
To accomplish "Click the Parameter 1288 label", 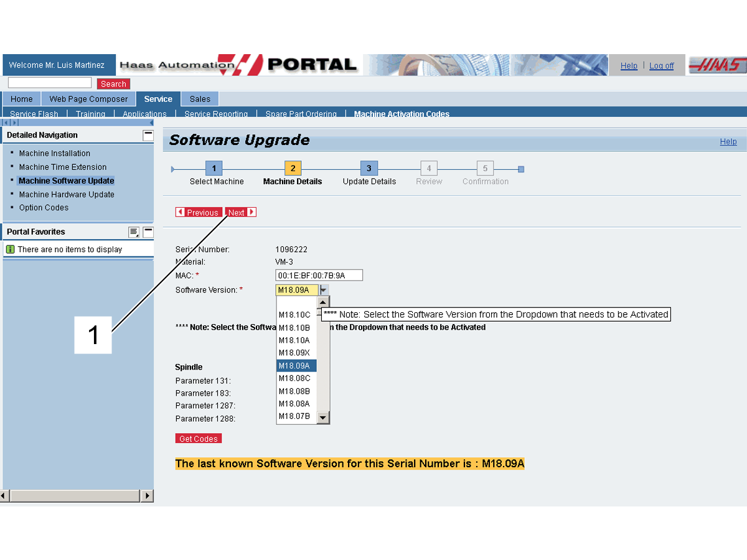I will click(x=205, y=419).
